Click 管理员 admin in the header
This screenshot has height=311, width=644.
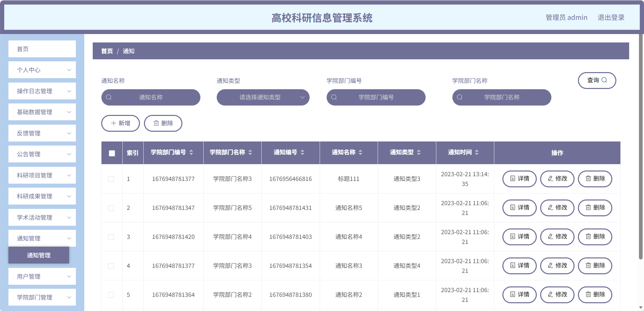(x=566, y=18)
